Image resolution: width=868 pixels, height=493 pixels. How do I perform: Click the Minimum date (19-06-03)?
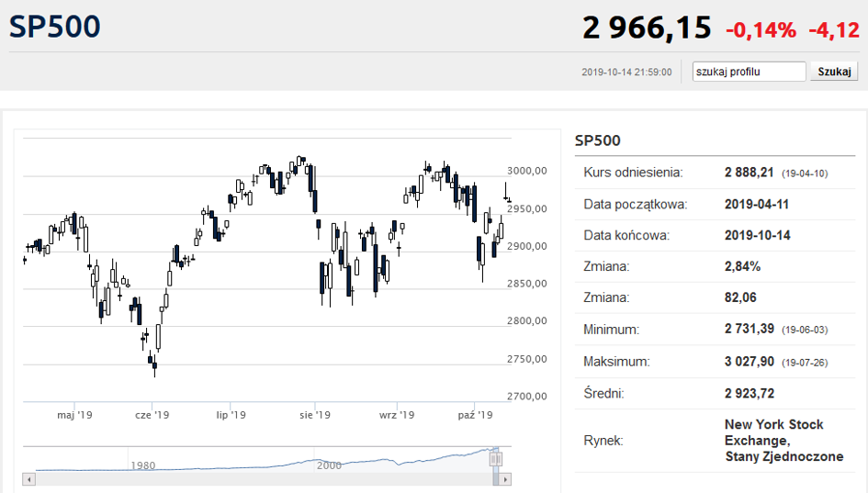pyautogui.click(x=805, y=330)
